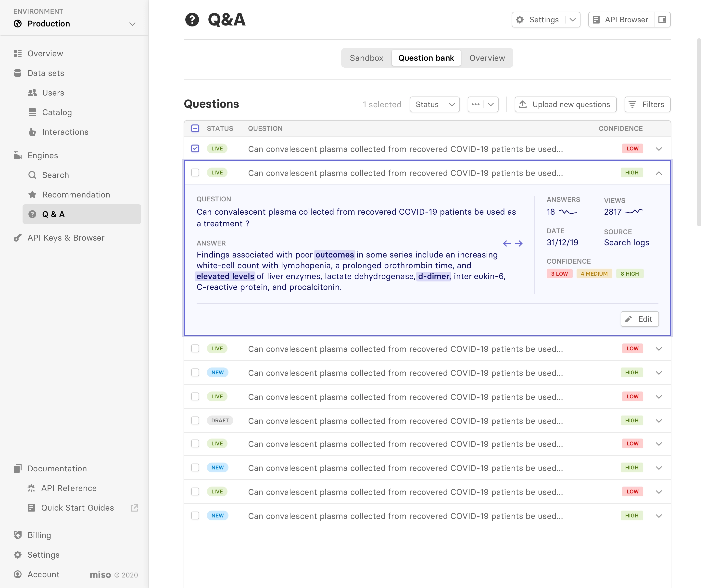This screenshot has height=588, width=706.
Task: Click the Overview grid icon in sidebar
Action: click(17, 53)
